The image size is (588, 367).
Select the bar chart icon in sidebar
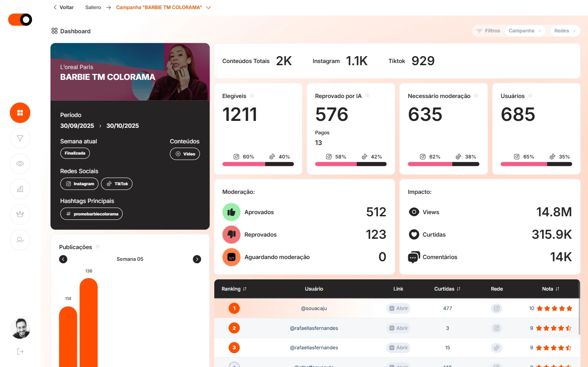click(x=20, y=189)
